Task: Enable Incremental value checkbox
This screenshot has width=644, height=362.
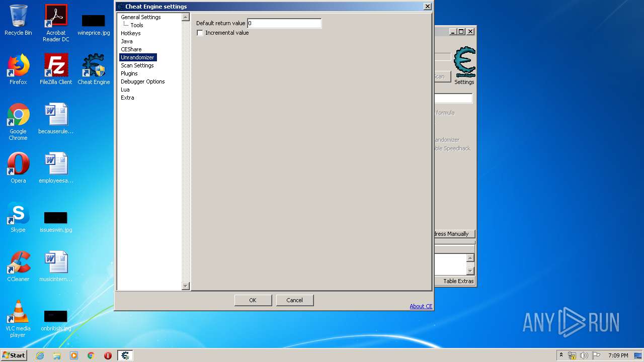Action: [x=200, y=33]
